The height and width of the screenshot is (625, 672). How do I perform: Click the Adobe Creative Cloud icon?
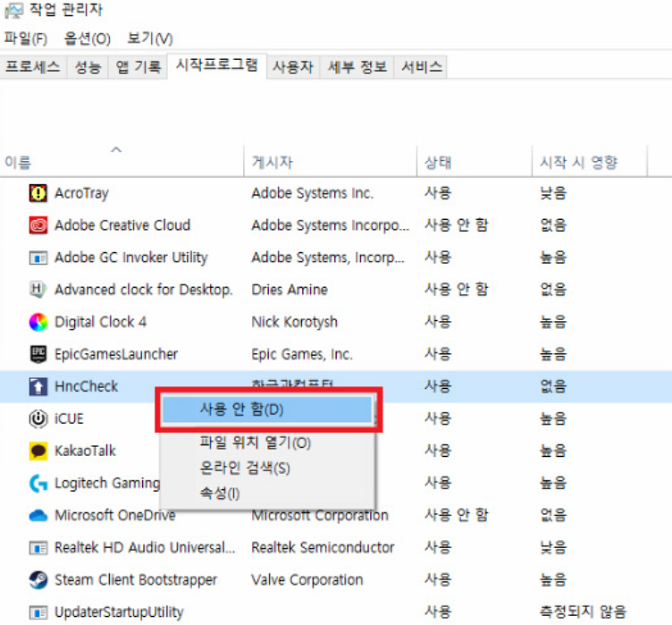(38, 225)
